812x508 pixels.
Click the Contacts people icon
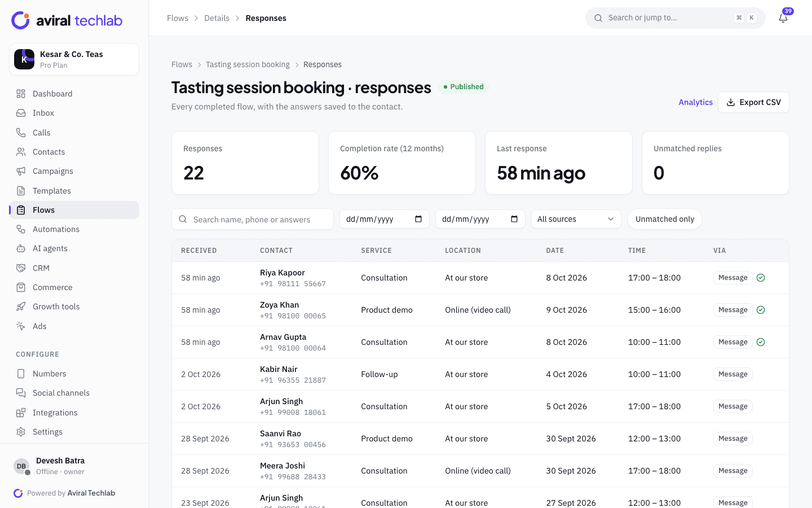coord(21,152)
